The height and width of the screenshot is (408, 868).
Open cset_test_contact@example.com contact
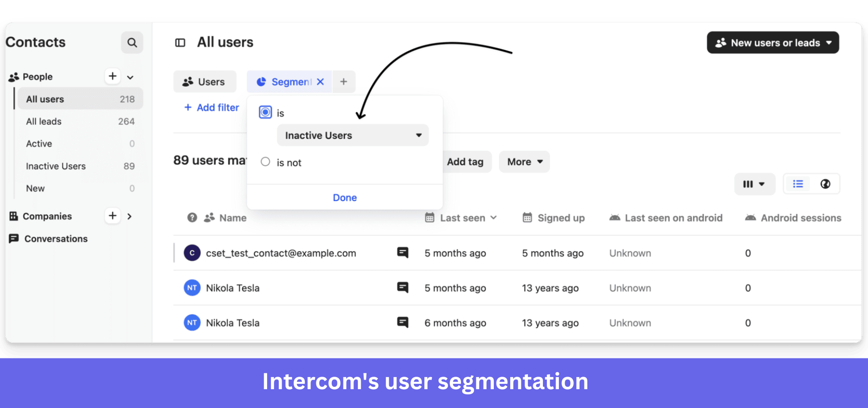coord(281,253)
